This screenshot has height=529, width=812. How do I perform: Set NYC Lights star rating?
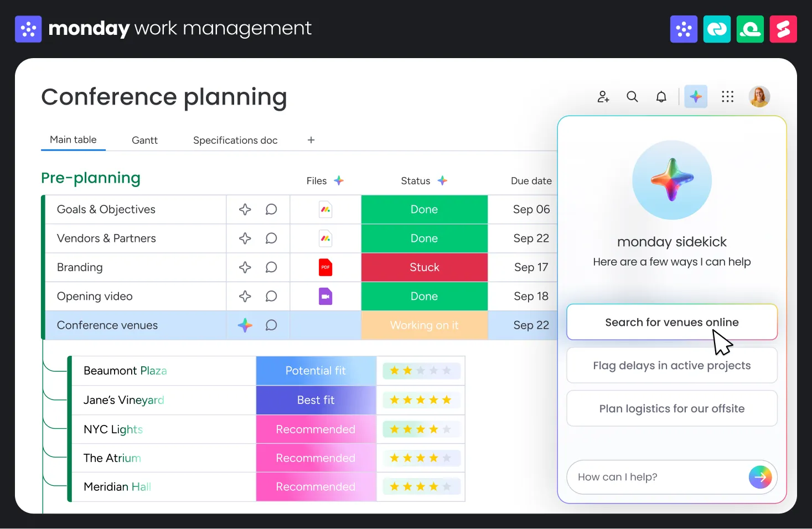click(421, 429)
